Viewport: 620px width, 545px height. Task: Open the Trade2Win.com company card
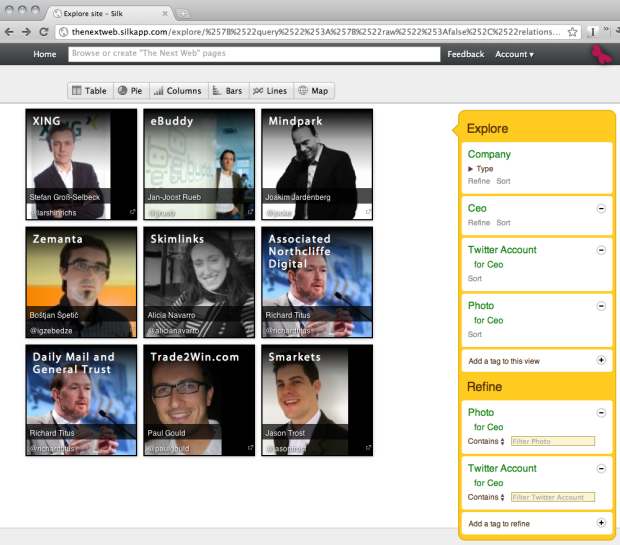199,400
